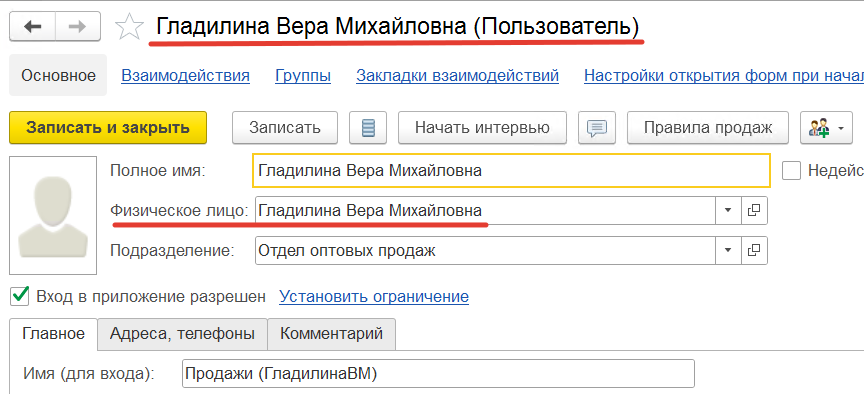Click the Имя (для входа) field
This screenshot has height=394, width=864.
coord(438,374)
